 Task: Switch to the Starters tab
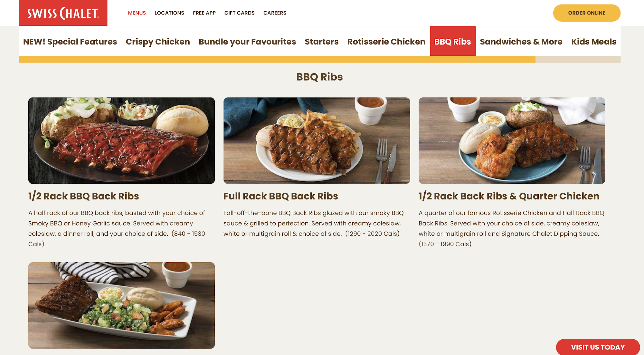pos(322,42)
